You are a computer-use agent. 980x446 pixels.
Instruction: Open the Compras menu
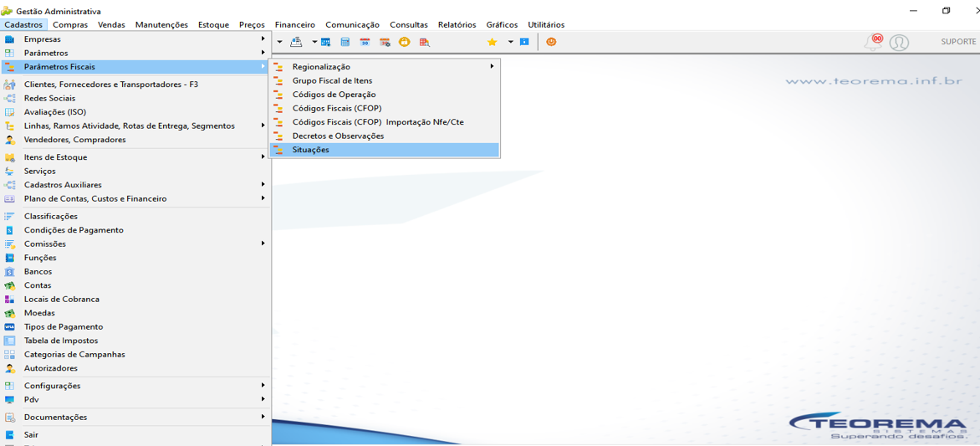(70, 25)
